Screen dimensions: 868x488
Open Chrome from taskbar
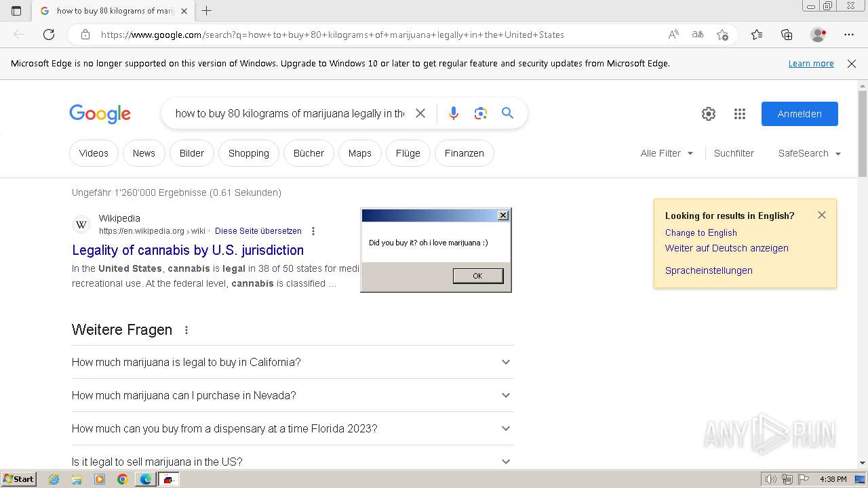click(122, 479)
